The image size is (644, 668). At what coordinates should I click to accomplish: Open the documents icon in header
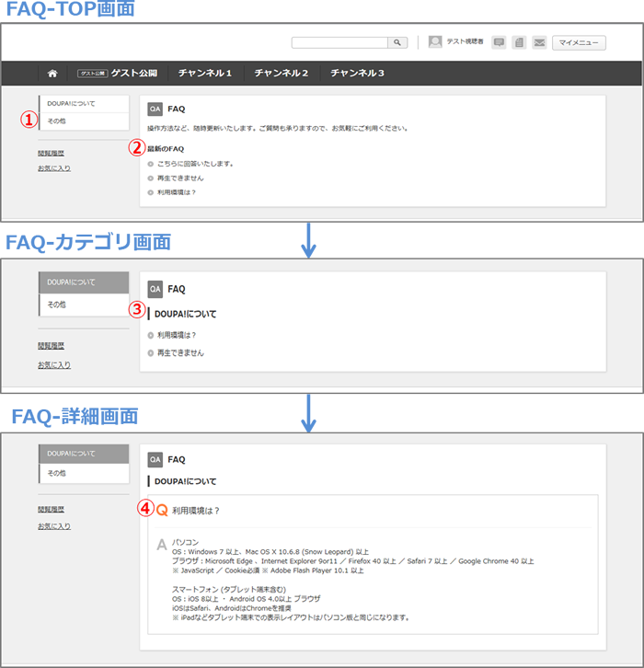click(x=519, y=42)
